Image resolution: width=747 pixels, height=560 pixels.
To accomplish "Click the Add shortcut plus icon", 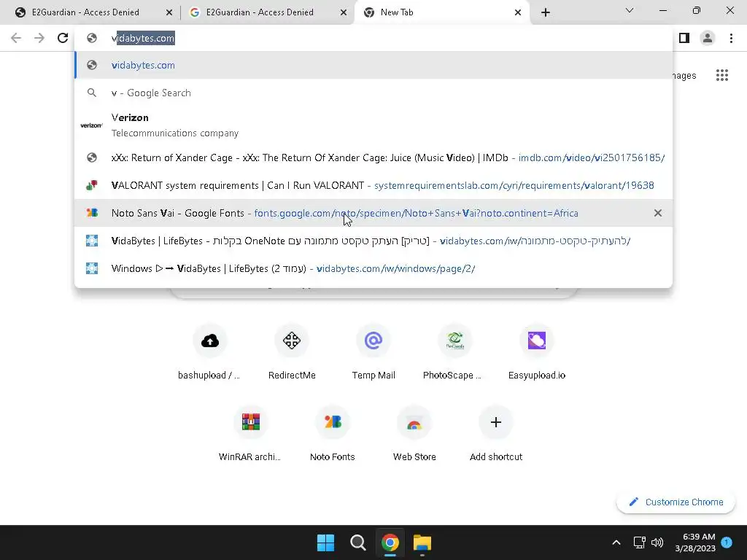I will coord(496,422).
